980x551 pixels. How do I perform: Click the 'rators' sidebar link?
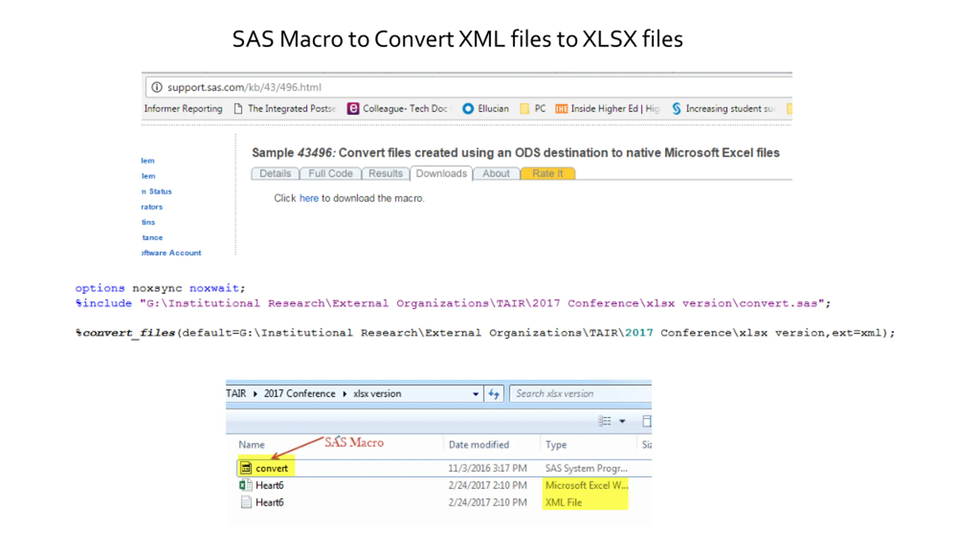click(x=152, y=207)
